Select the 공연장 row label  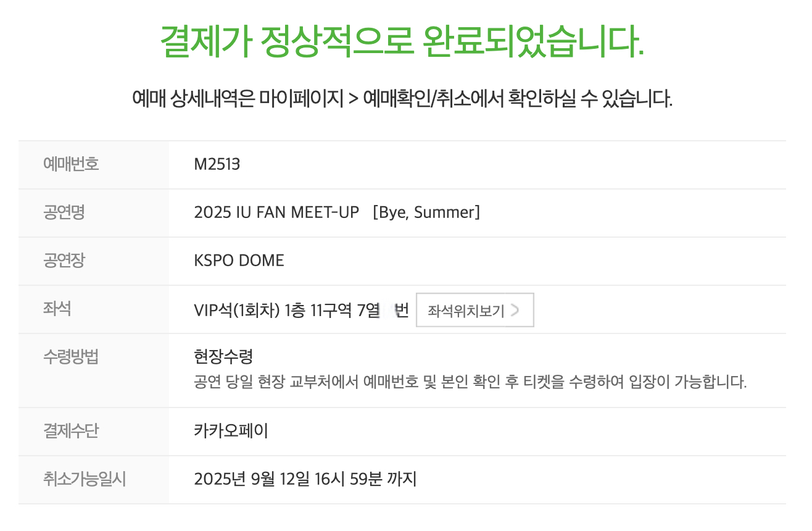64,261
